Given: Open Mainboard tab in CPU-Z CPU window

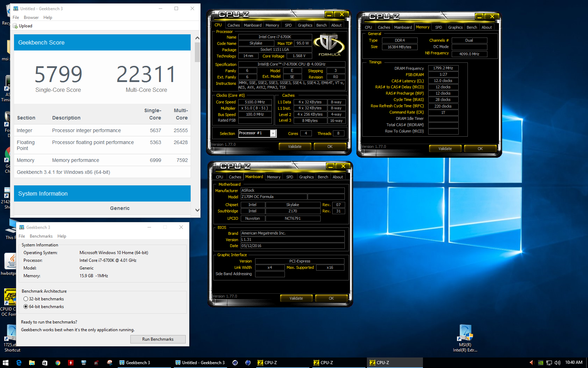Looking at the screenshot, I should [253, 25].
